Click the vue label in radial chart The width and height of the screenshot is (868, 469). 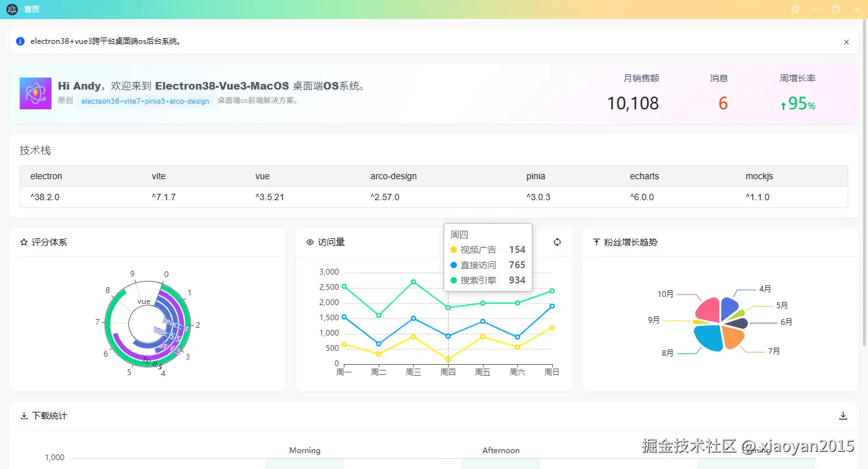tap(144, 301)
